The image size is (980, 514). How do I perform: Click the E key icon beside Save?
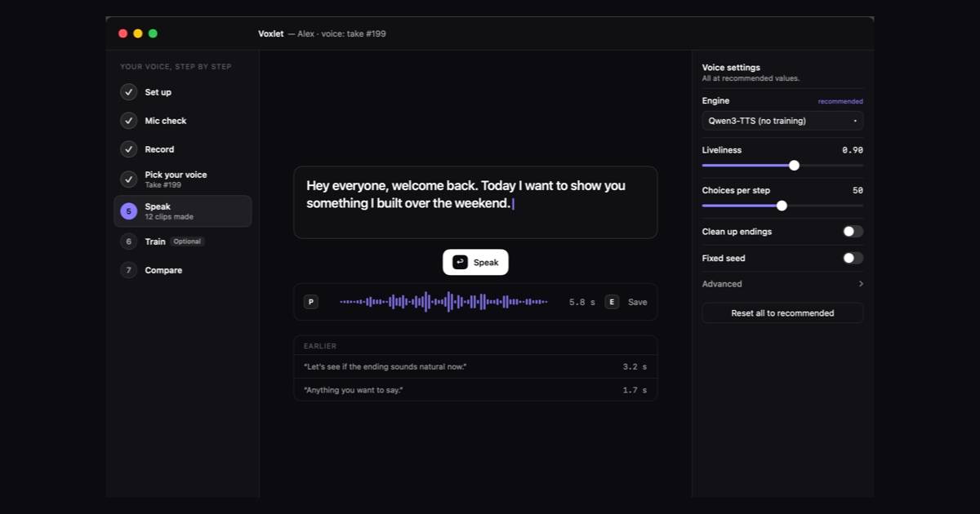click(612, 302)
